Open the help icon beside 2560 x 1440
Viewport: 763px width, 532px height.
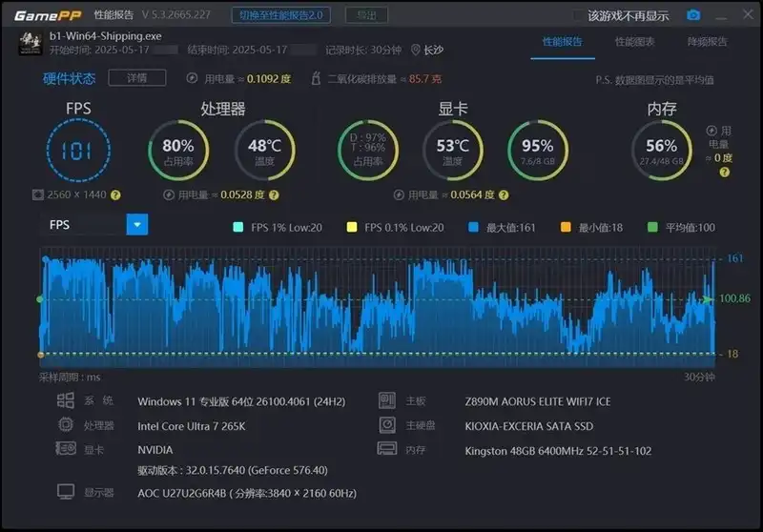pos(115,195)
